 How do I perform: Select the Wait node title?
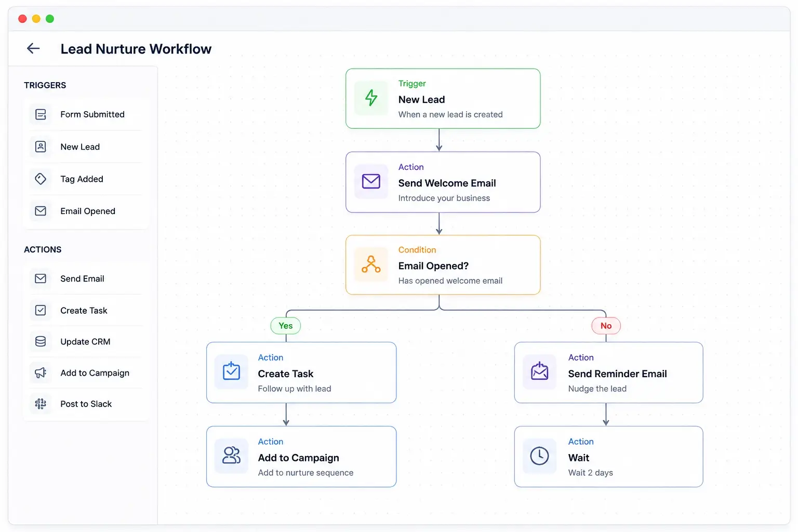point(578,458)
